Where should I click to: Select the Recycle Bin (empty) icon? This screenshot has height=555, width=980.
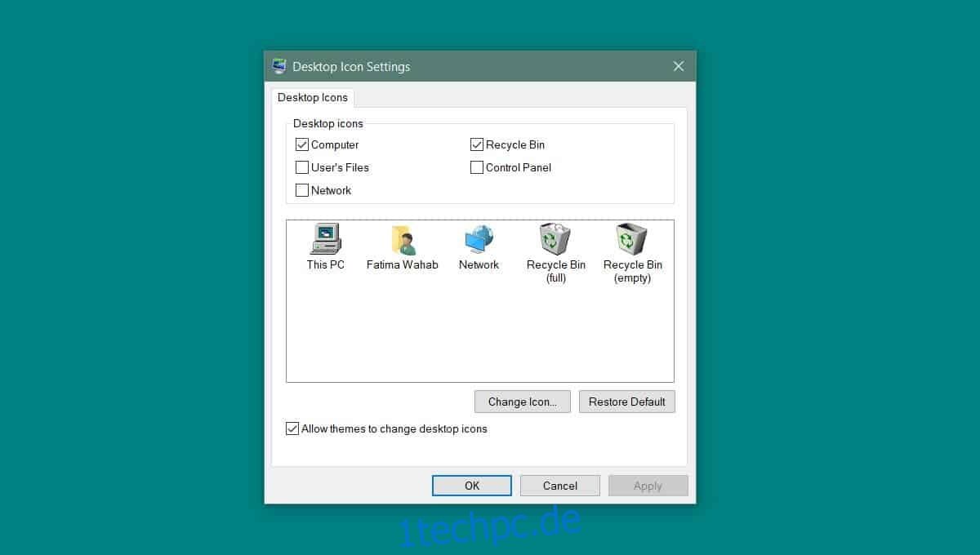coord(632,239)
